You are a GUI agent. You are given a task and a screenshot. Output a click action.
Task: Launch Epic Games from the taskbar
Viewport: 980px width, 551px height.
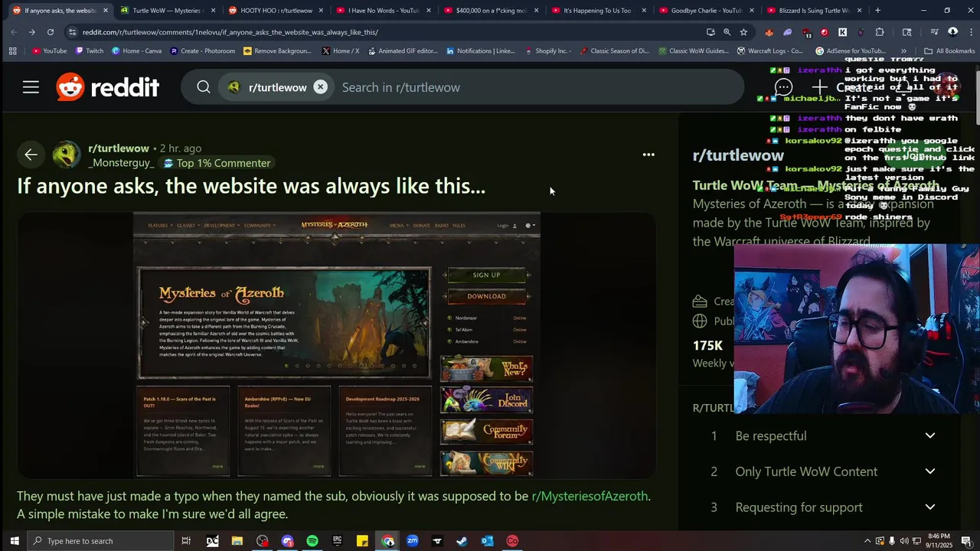(337, 541)
